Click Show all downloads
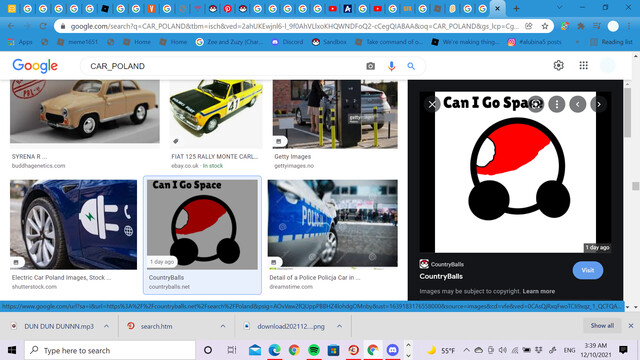The image size is (640, 360). pos(602,325)
